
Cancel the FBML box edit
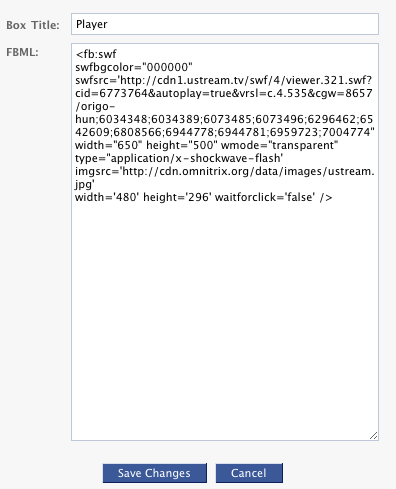click(x=249, y=473)
